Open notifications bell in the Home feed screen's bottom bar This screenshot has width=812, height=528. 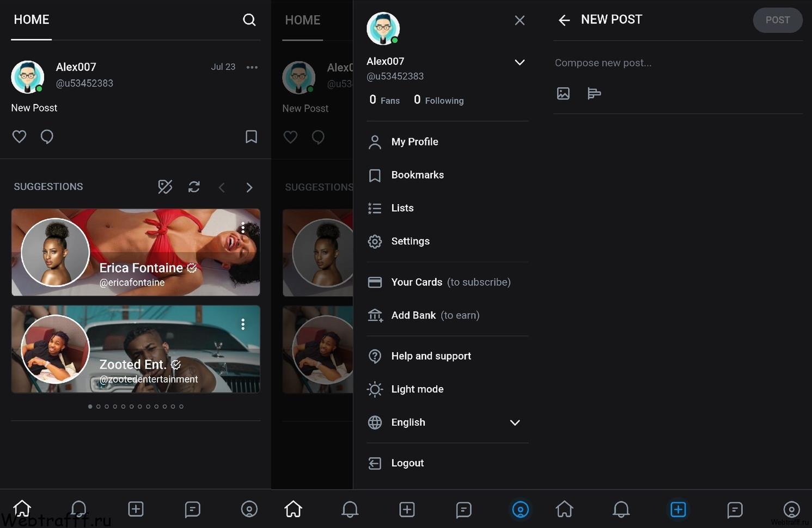[79, 509]
